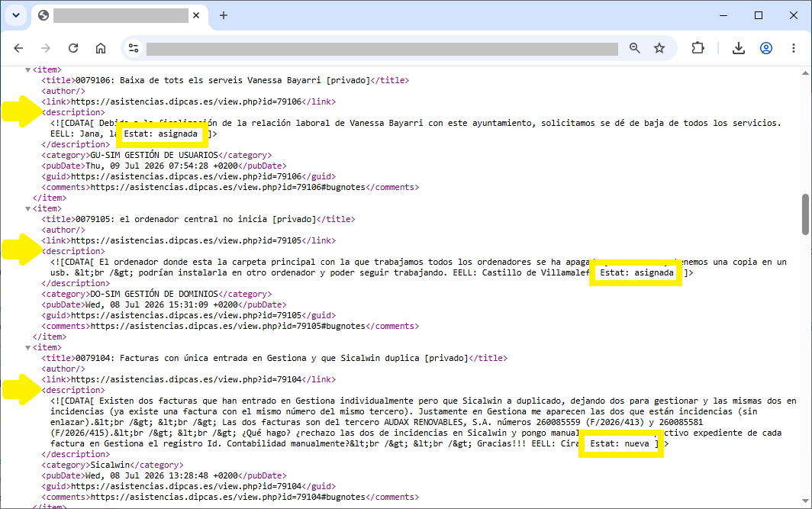Reload the current page
This screenshot has height=509, width=812.
pyautogui.click(x=73, y=48)
